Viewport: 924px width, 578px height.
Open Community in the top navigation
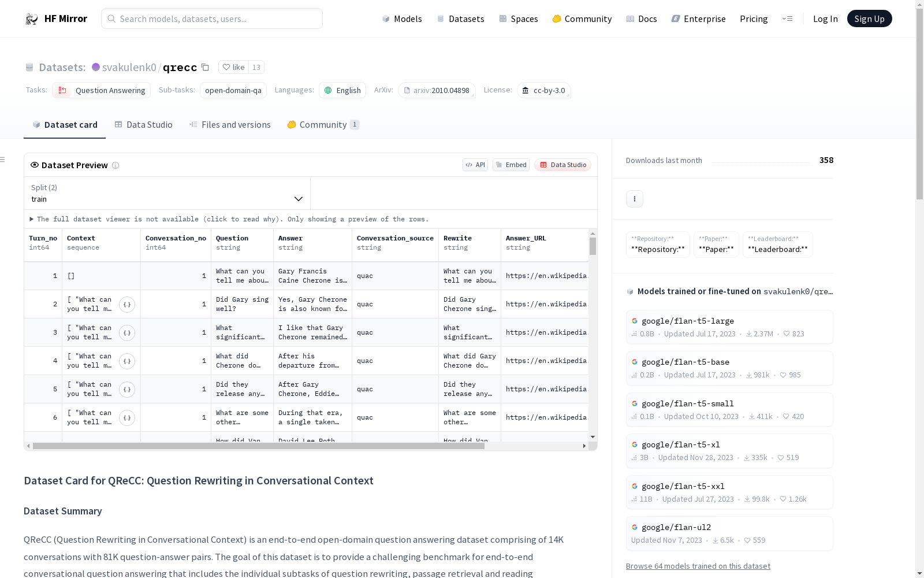tap(582, 18)
